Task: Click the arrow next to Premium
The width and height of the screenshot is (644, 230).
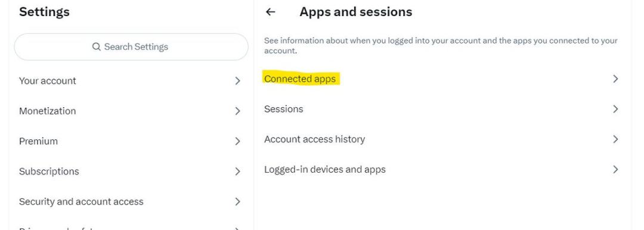Action: (x=237, y=141)
